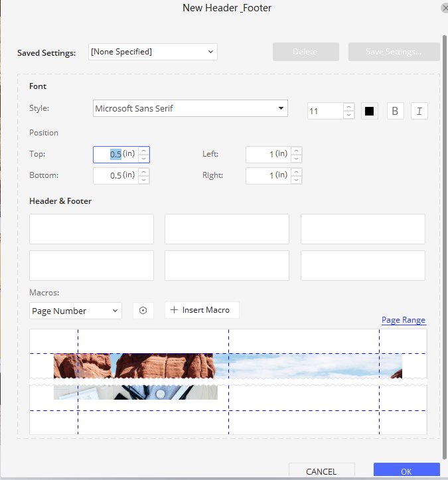This screenshot has height=480, width=448.
Task: Click the right footer text box
Action: tap(363, 266)
